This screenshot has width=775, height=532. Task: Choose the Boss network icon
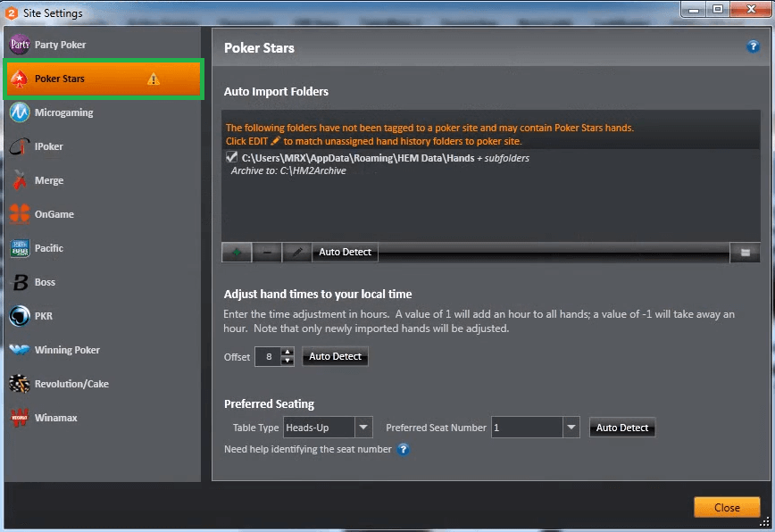click(x=20, y=282)
